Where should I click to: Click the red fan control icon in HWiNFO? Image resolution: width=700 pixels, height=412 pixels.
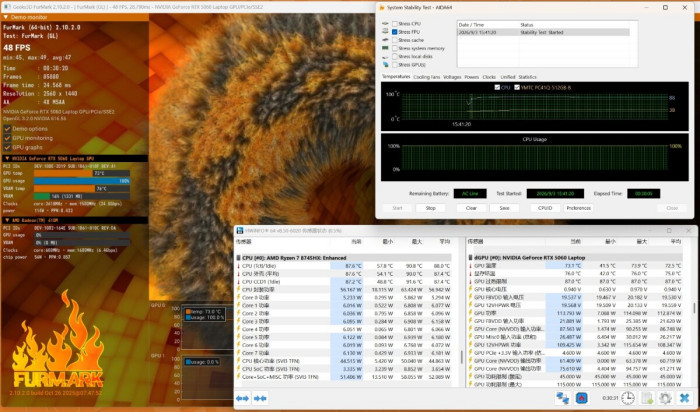point(581,398)
